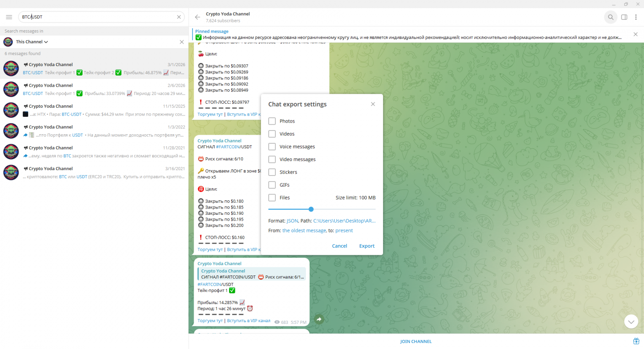Click the Size limit: 100 MB label
Screen dimensions: 644x349
[355, 198]
